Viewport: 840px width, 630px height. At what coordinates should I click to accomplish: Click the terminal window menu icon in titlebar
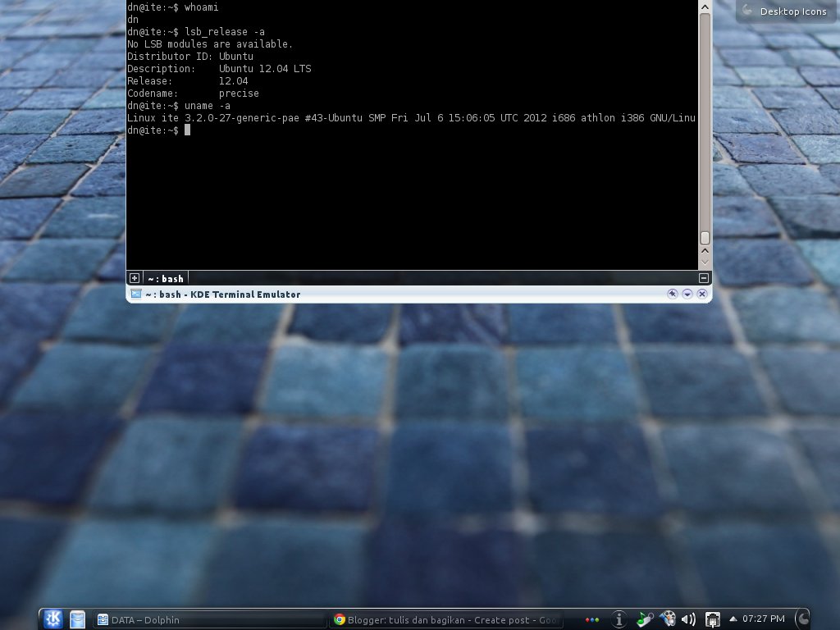click(x=136, y=294)
